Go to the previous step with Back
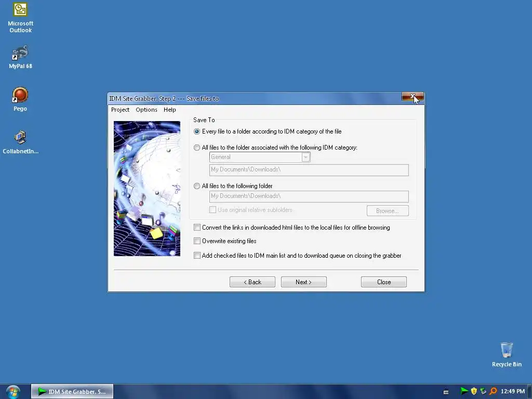 [x=252, y=282]
